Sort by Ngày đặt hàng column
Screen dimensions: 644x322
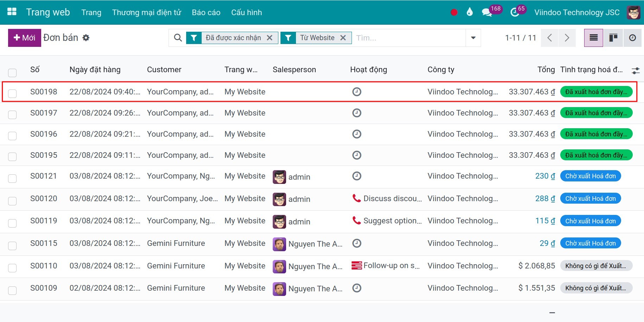click(x=95, y=69)
